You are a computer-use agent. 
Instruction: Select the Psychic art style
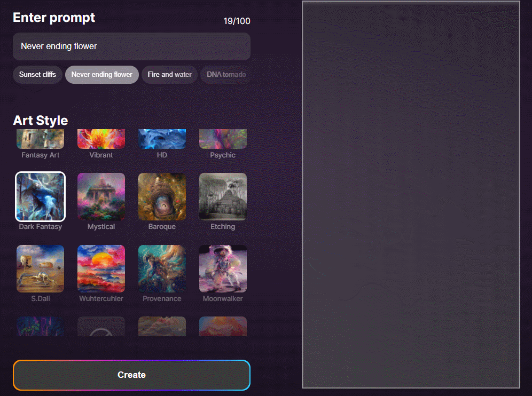click(223, 139)
